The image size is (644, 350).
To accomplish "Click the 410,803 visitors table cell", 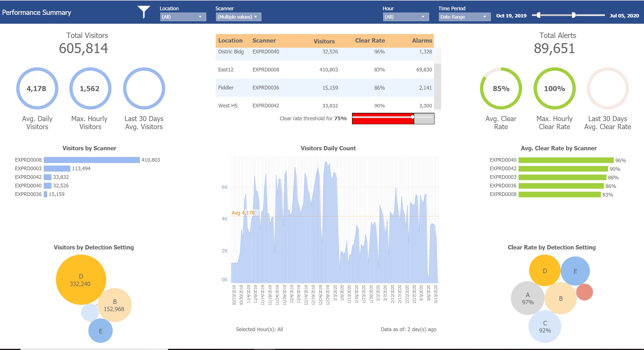I will click(x=329, y=70).
